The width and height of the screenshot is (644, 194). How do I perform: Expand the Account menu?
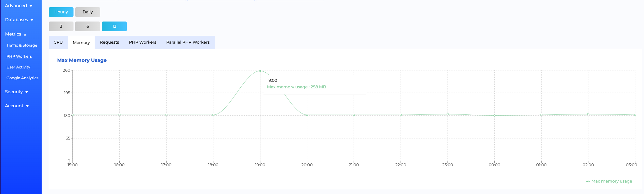click(16, 106)
